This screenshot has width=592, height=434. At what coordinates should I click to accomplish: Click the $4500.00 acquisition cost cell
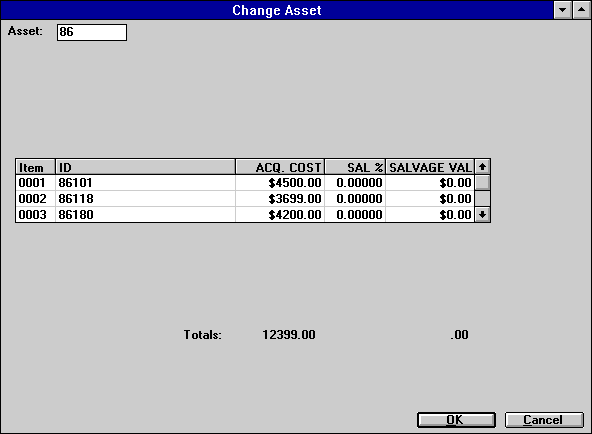280,183
